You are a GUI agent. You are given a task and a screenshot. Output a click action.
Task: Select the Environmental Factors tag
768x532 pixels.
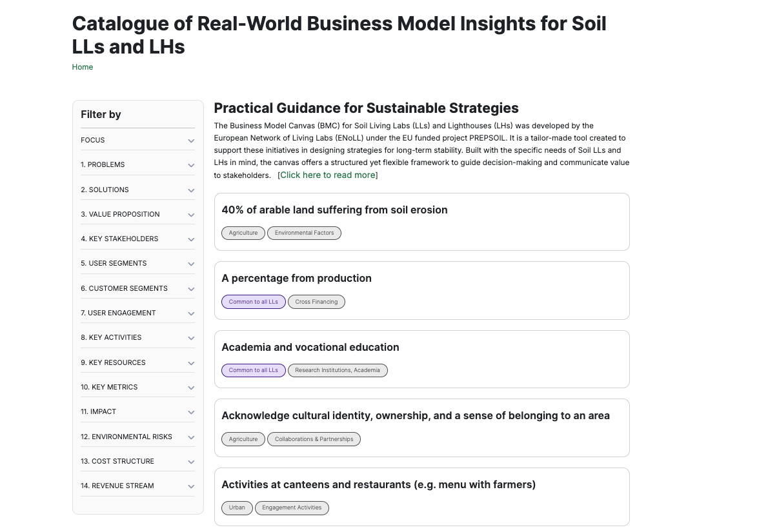pos(304,233)
